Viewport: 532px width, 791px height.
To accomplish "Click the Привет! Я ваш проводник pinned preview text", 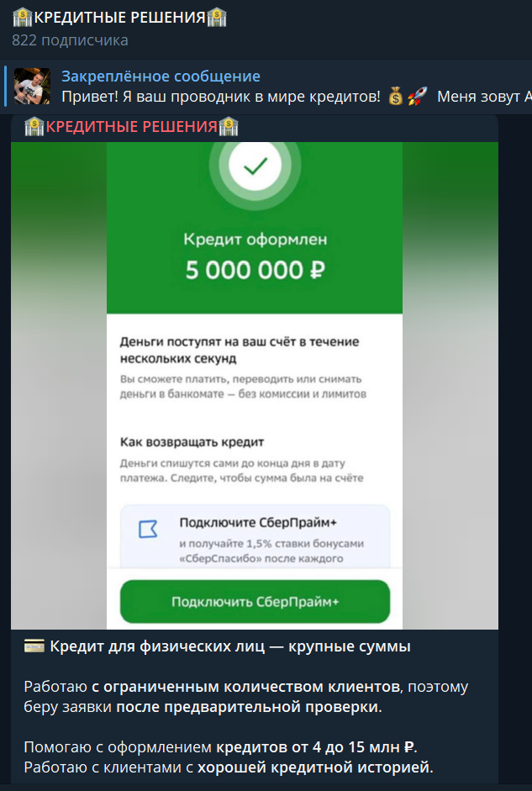I will coord(221,97).
